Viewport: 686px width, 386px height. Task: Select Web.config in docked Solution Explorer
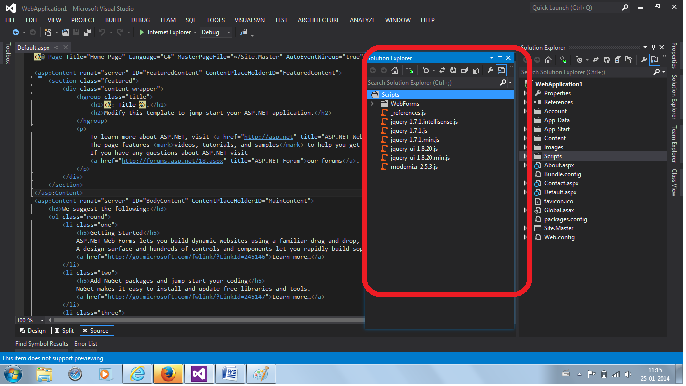[559, 237]
